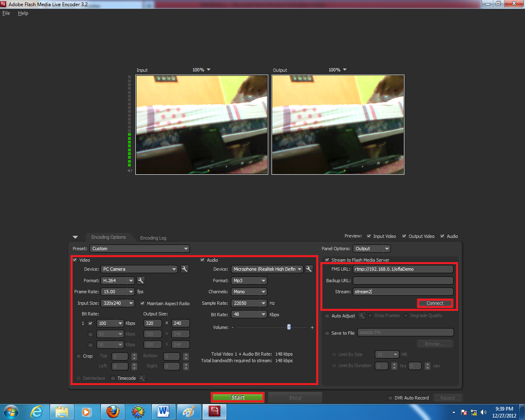Open audio device settings wrench icon
The height and width of the screenshot is (420, 525).
coord(309,269)
